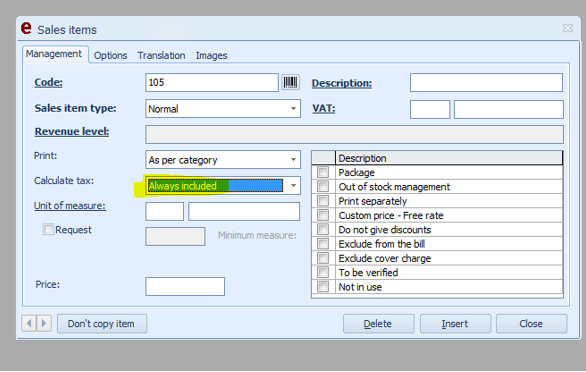Check Exclude from the bill box
The image size is (586, 372).
tap(323, 244)
